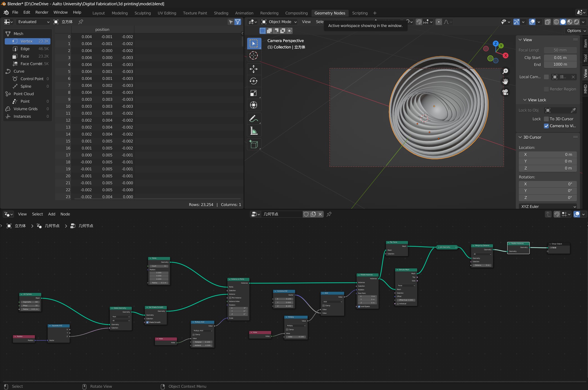Switch to the Shading workspace tab
Viewport: 588px width, 390px height.
[221, 13]
